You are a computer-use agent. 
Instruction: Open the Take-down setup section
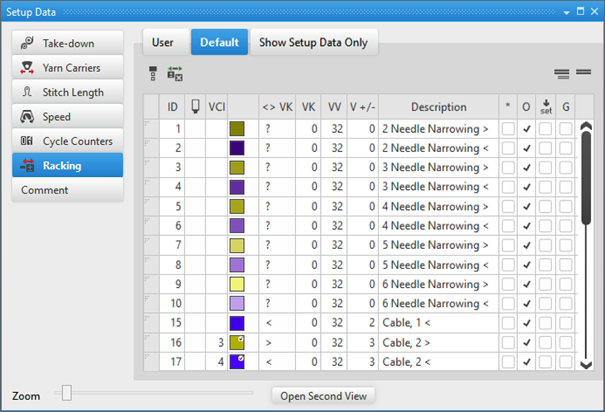coord(68,44)
